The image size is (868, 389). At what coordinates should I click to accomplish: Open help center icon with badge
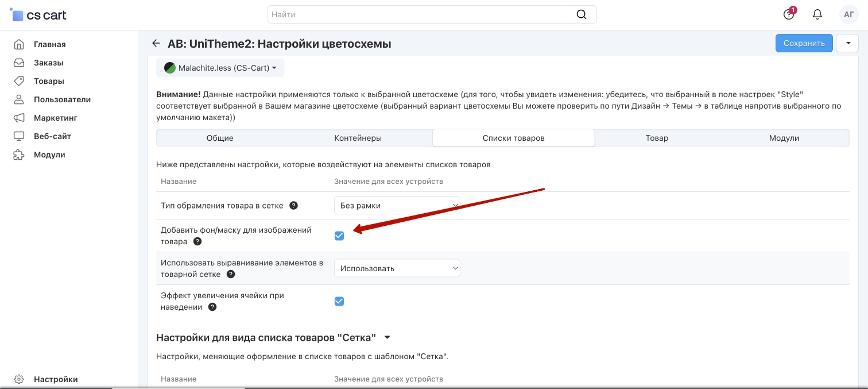tap(789, 14)
